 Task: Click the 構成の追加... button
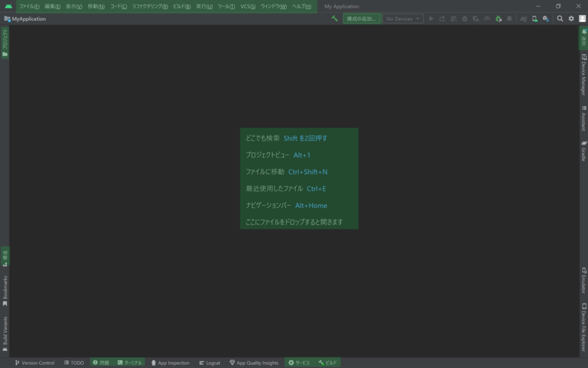pyautogui.click(x=362, y=19)
